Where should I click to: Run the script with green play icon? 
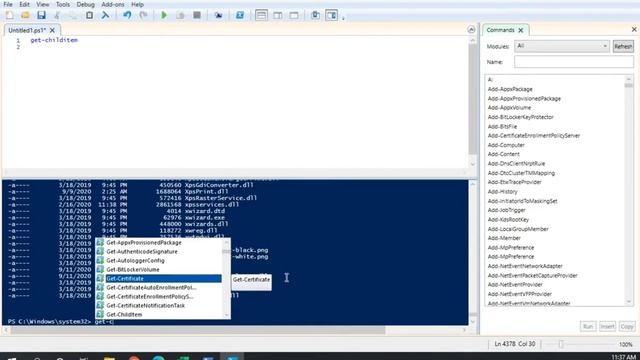coord(164,16)
